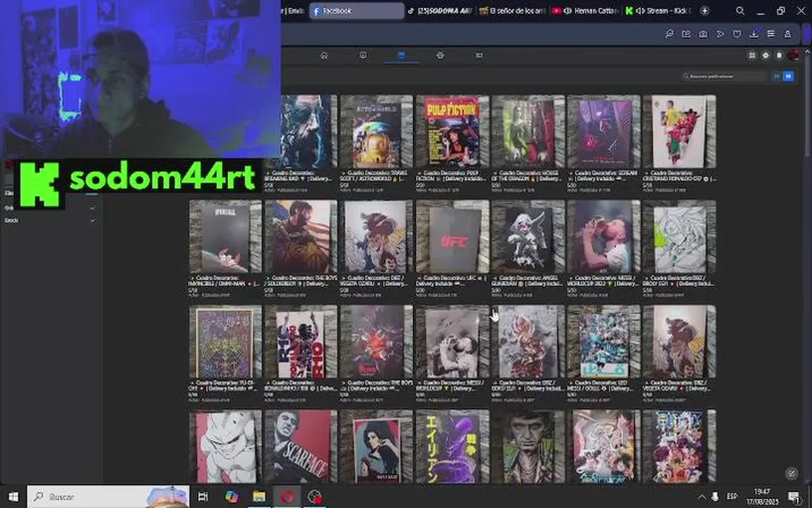Image resolution: width=812 pixels, height=508 pixels.
Task: Switch to Stream - Kick tab
Action: coord(658,11)
